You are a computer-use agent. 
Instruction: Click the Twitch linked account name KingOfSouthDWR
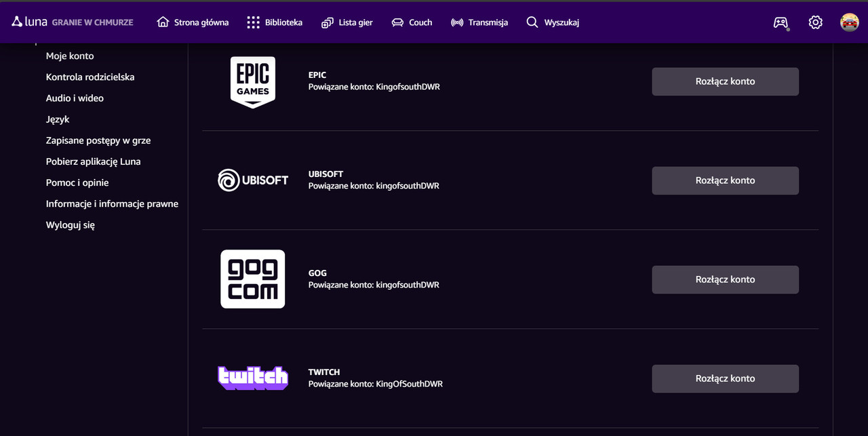[x=410, y=384]
